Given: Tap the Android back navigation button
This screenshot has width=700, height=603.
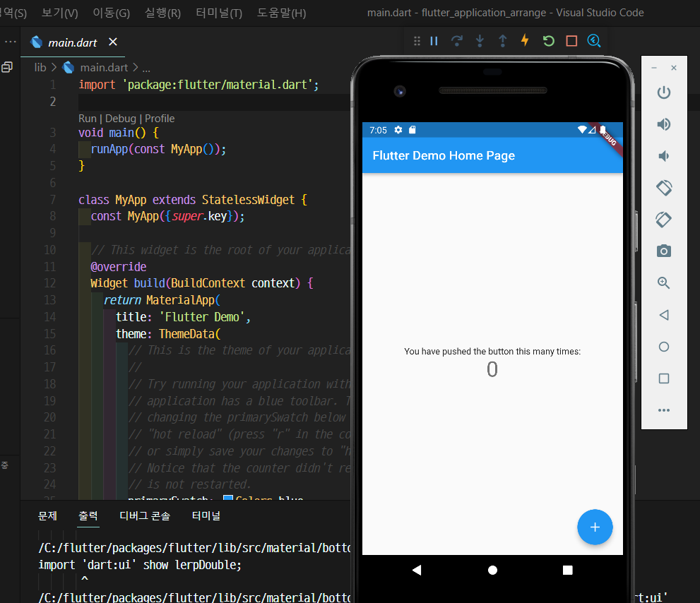Looking at the screenshot, I should point(417,570).
